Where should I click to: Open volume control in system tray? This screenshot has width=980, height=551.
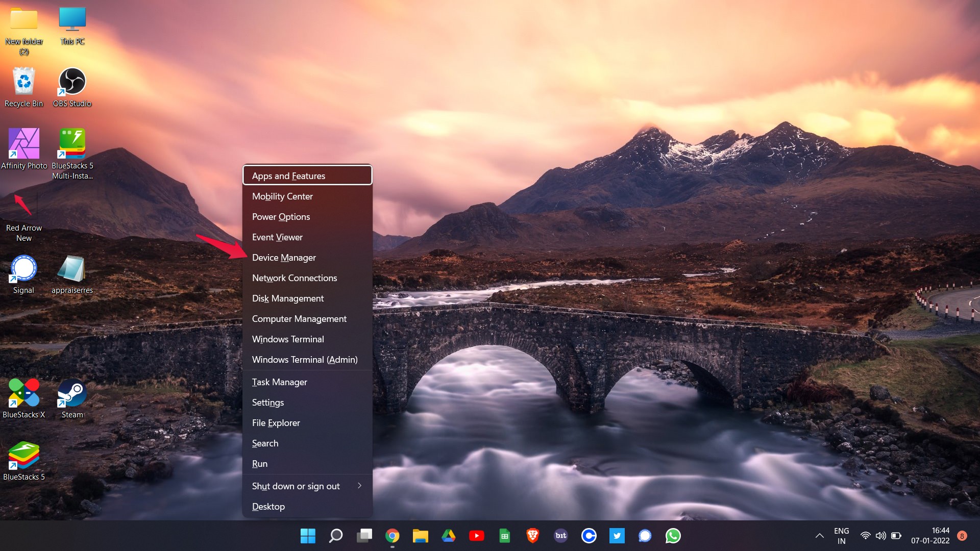880,536
